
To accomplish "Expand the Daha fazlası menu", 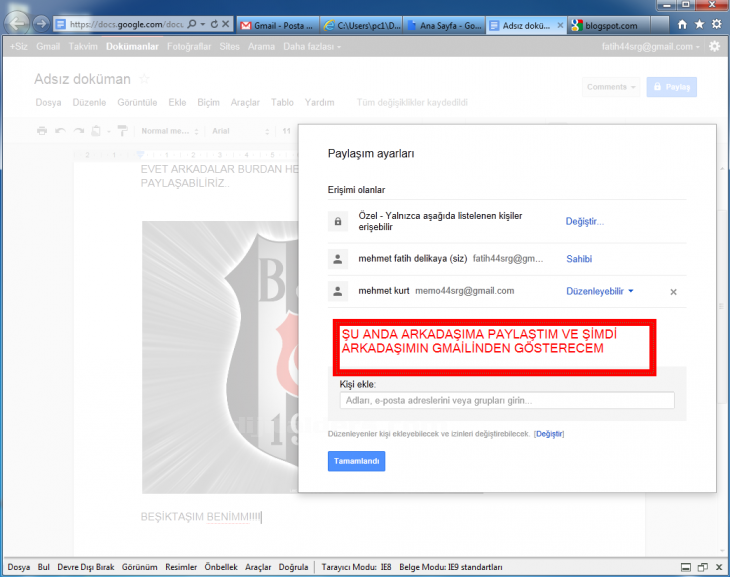I will (x=312, y=47).
